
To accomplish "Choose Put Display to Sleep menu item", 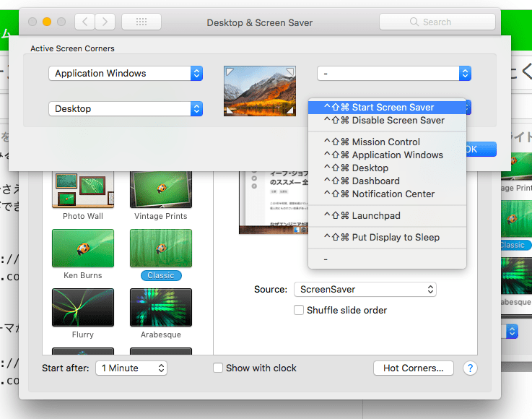I will (387, 238).
